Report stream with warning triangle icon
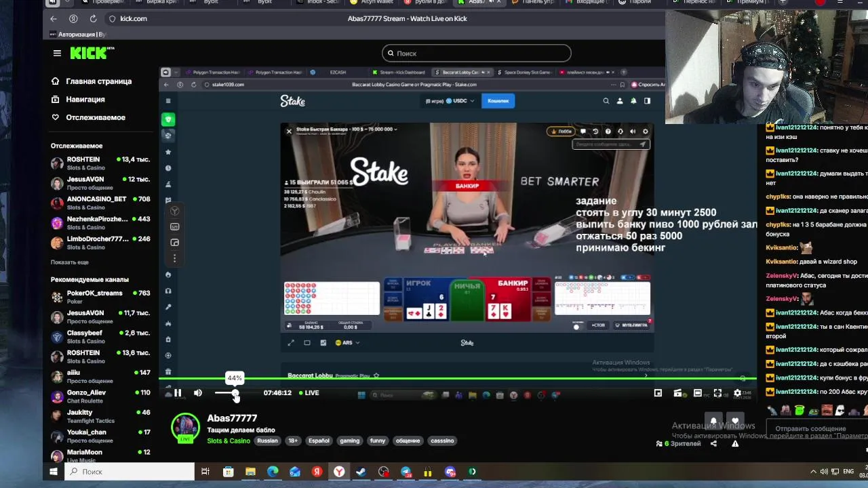 point(735,444)
